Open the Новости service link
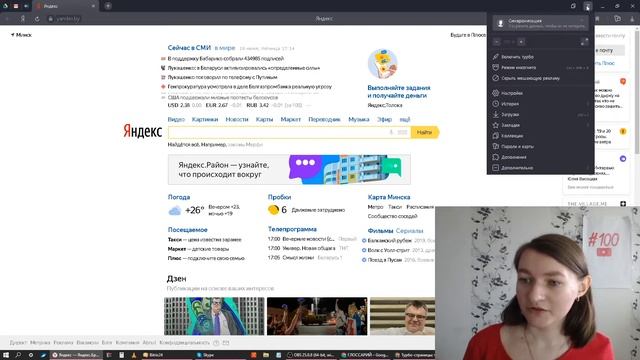Viewport: 640px width, 360px height. point(237,119)
